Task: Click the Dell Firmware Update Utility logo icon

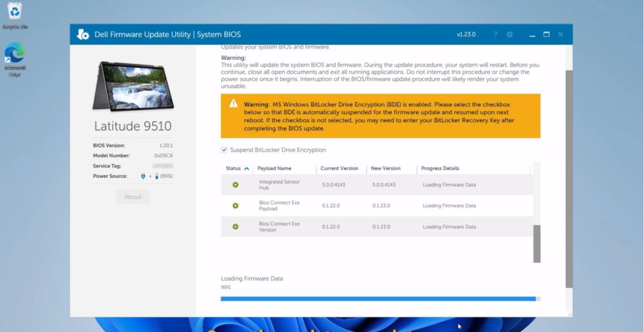Action: click(x=82, y=35)
